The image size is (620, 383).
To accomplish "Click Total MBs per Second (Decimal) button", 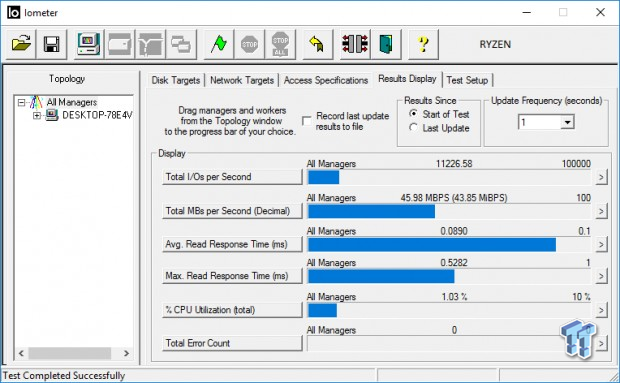I will tap(232, 211).
